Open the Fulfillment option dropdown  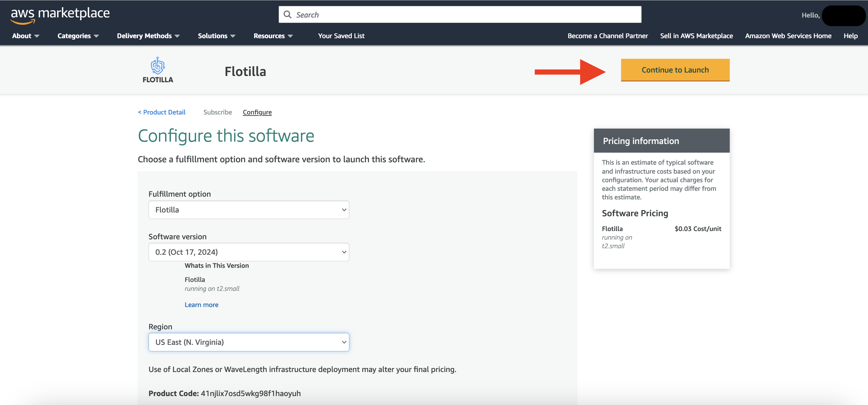click(x=249, y=210)
